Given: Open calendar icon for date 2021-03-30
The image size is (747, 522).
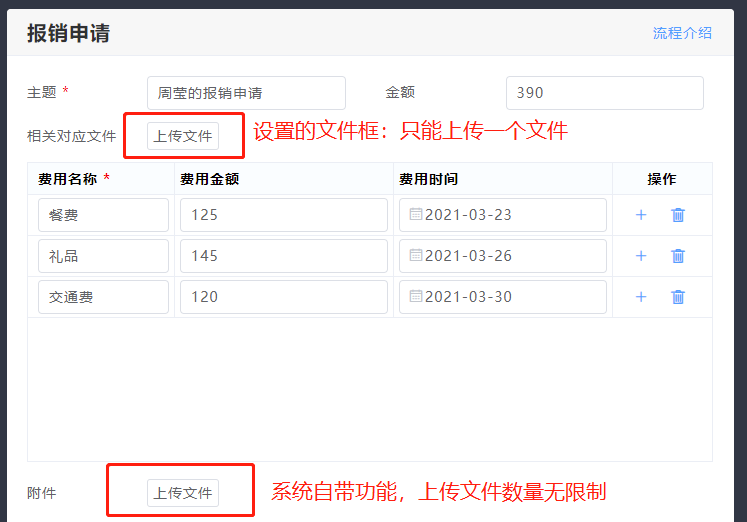Looking at the screenshot, I should (x=416, y=297).
